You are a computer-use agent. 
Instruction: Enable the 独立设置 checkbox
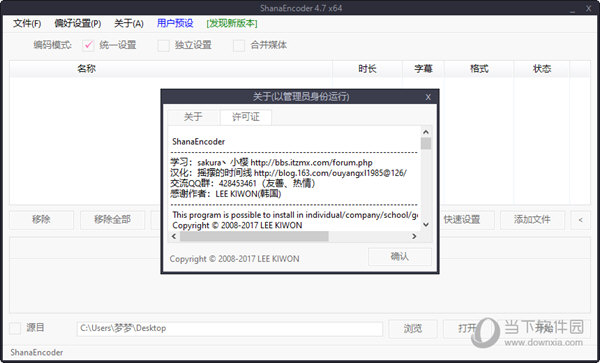coord(163,45)
